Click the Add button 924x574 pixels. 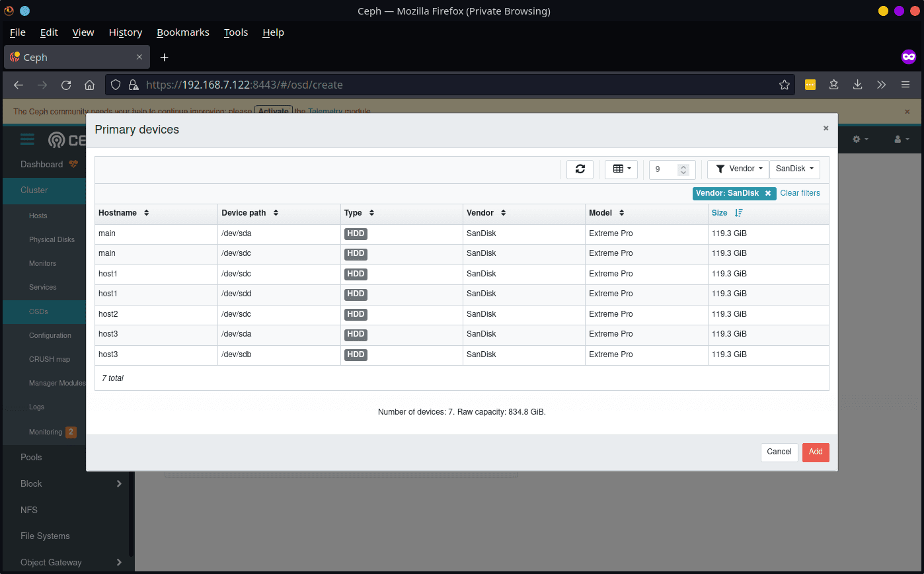[x=816, y=452]
